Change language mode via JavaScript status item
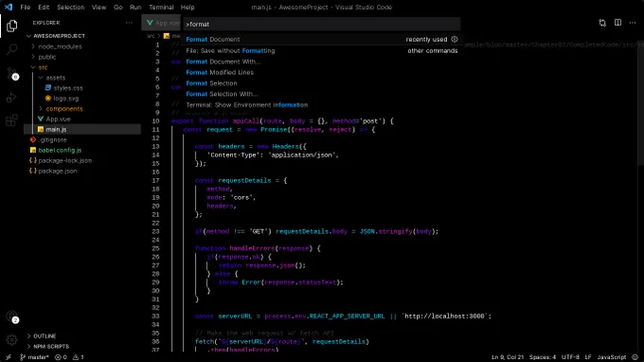Viewport: 644px width, 362px height. pos(612,357)
